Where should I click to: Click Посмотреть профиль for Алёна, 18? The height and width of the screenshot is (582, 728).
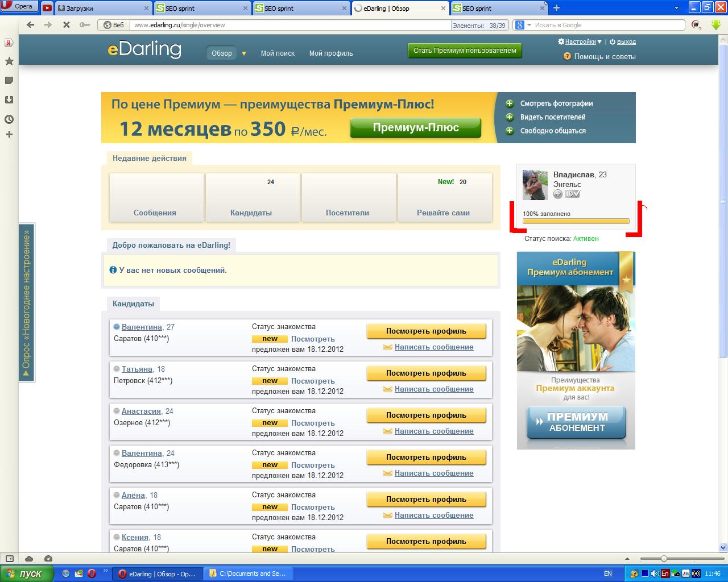(x=426, y=500)
